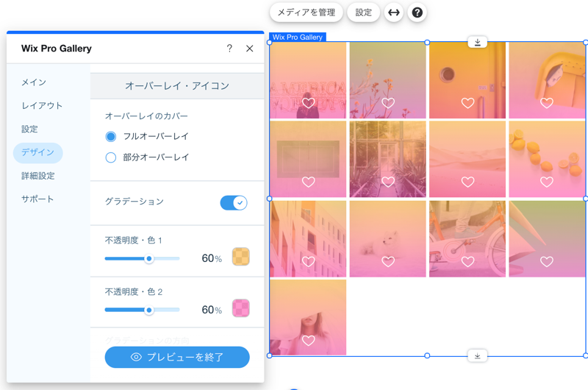This screenshot has height=390, width=588.
Task: Click the heart on the white dog photo
Action: pyautogui.click(x=388, y=261)
